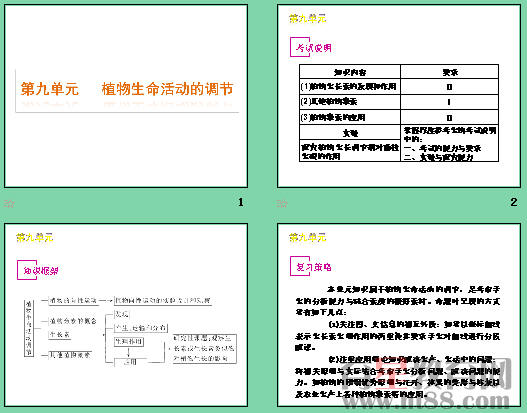
Task: Click the table header cell 知识内容
Action: [x=350, y=72]
